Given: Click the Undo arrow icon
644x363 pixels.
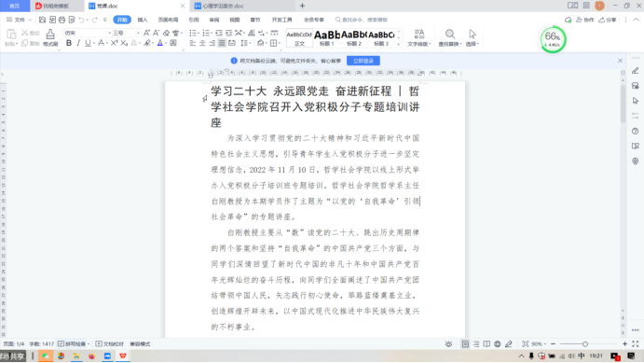Looking at the screenshot, I should click(x=81, y=20).
